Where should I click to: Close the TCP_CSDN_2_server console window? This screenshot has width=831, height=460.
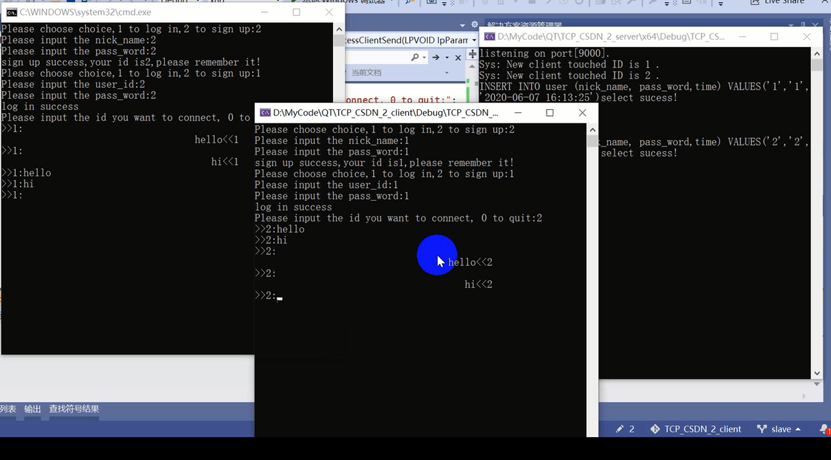click(806, 37)
